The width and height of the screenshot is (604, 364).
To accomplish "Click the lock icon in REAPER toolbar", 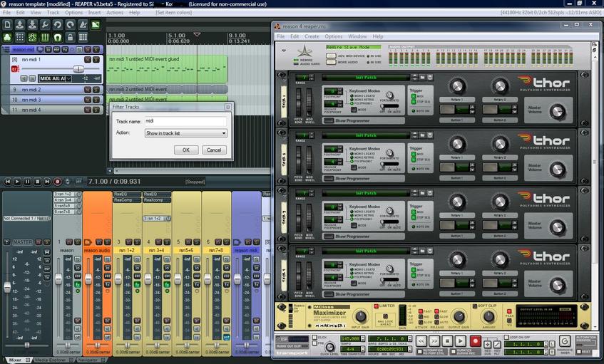I will pos(70,37).
